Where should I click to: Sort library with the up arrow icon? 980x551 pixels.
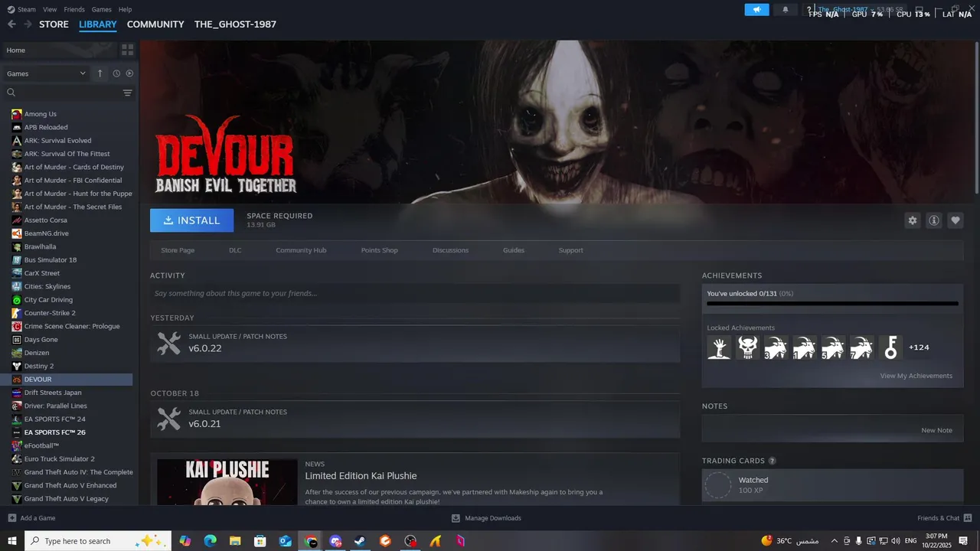[100, 73]
